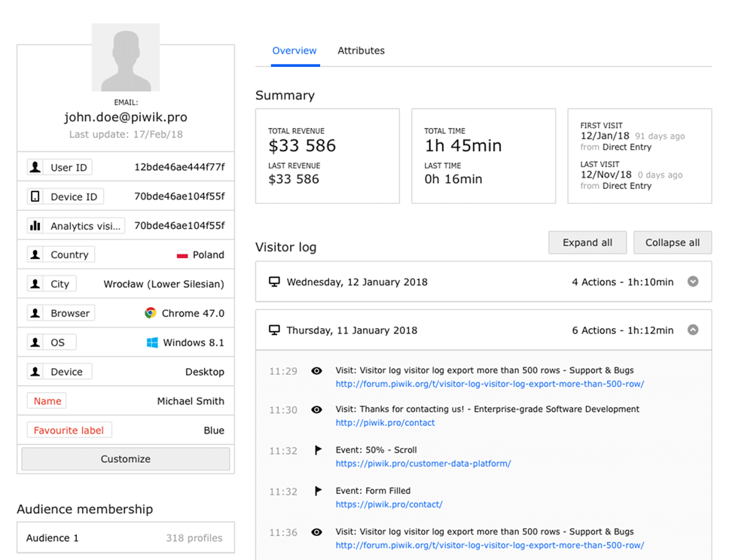Click the flag icon for Form Filled event

317,491
